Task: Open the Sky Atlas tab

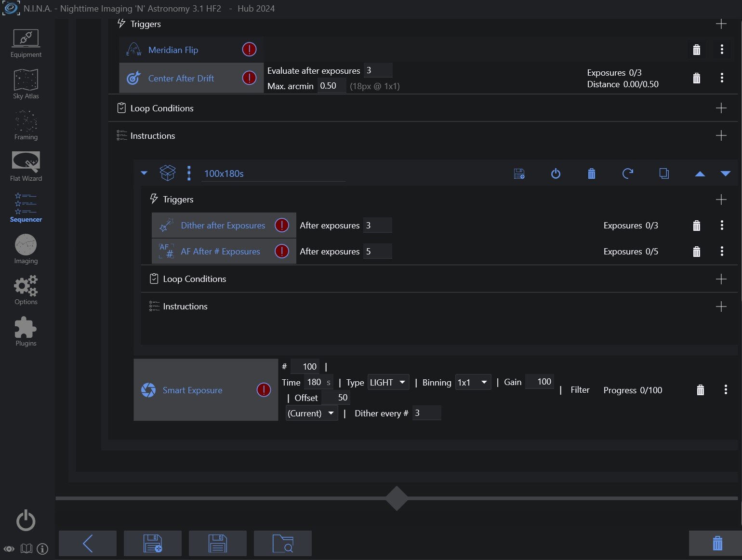Action: click(x=26, y=84)
